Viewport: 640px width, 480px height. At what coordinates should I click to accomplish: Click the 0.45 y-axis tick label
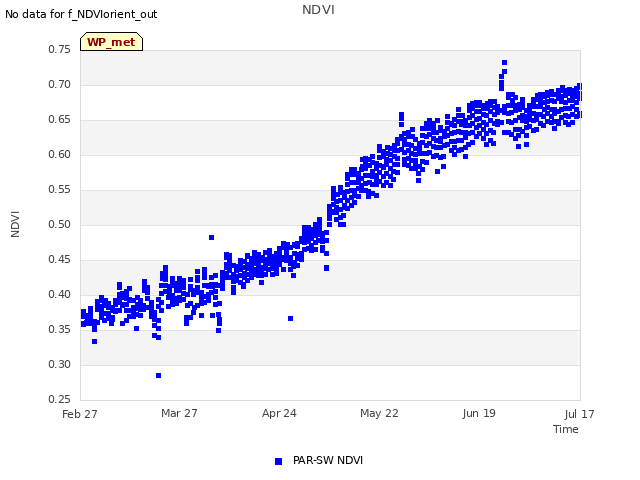coord(60,260)
